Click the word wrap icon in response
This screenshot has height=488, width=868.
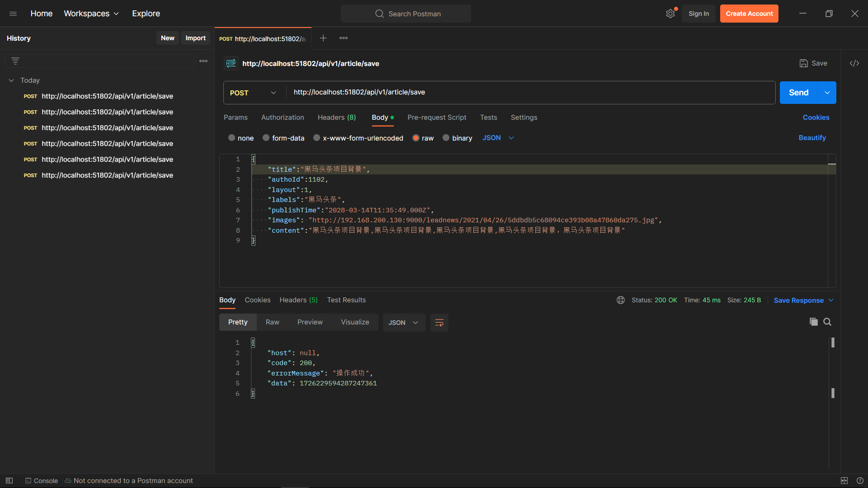pos(439,323)
